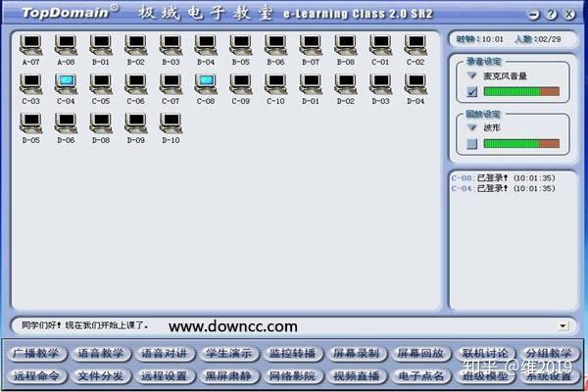Select student computer C-04
This screenshot has width=588, height=392.
click(66, 89)
